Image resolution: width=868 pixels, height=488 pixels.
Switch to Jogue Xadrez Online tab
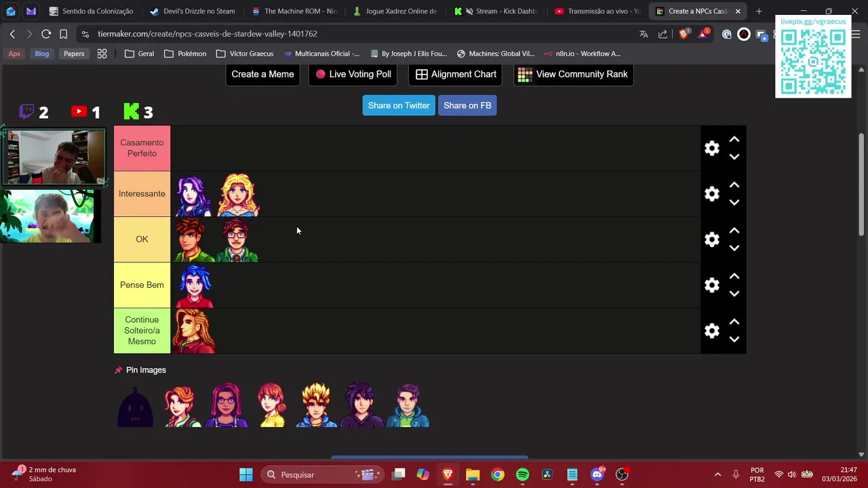click(x=395, y=12)
